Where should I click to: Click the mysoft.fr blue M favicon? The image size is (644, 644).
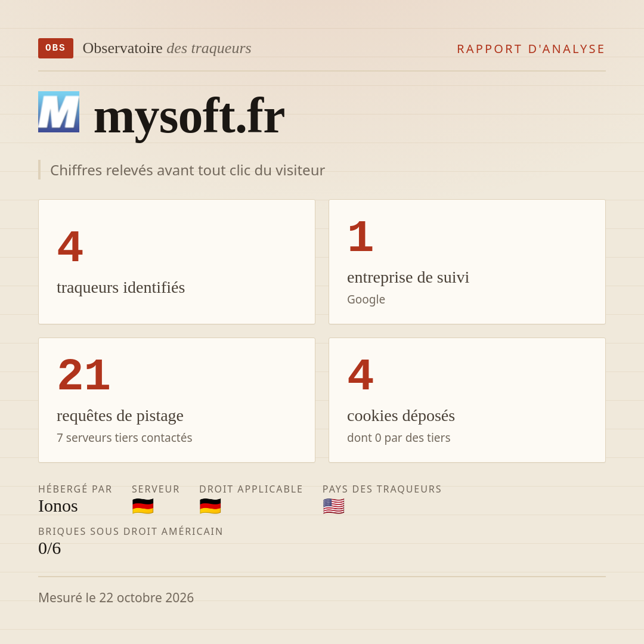pos(58,112)
